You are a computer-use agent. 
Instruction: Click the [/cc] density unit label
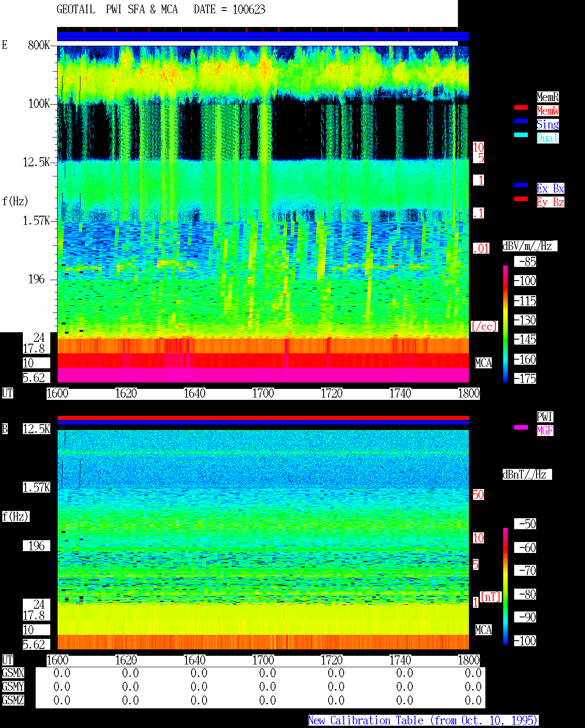(x=484, y=326)
